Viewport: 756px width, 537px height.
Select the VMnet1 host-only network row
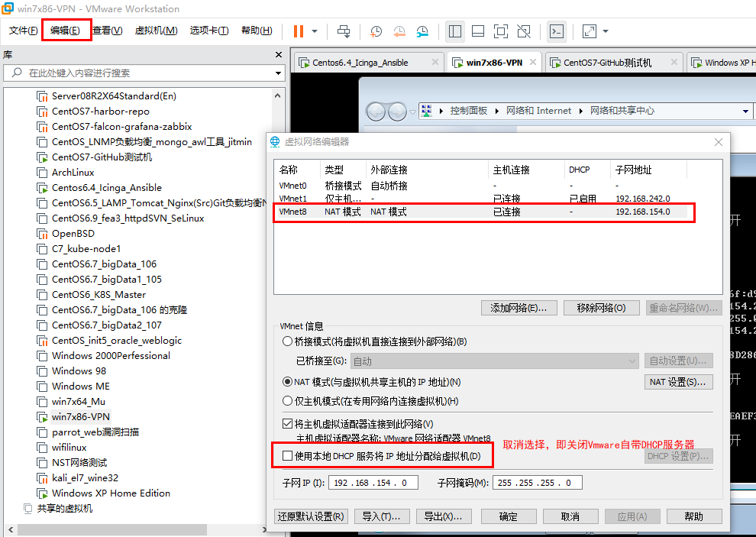point(480,199)
